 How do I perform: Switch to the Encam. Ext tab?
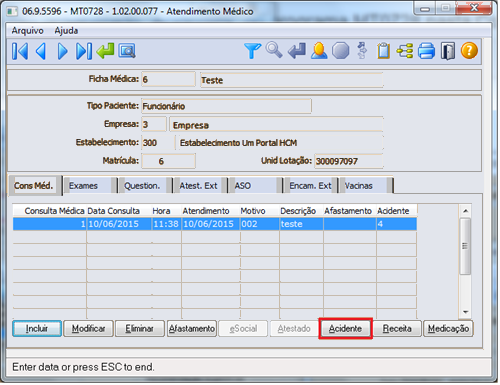311,186
